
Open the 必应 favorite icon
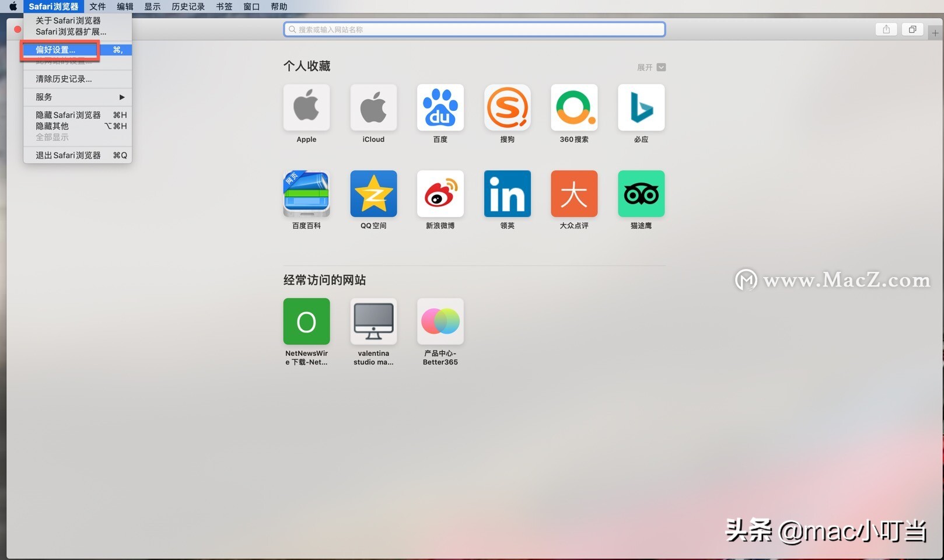click(641, 107)
